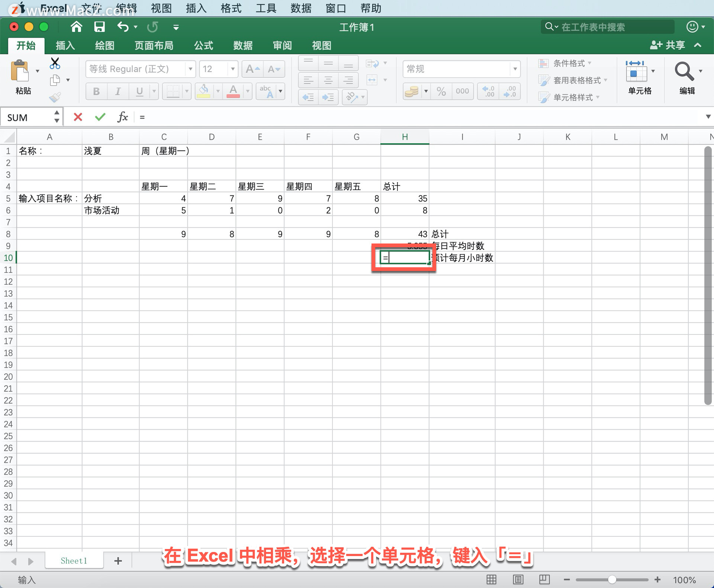The width and height of the screenshot is (714, 588).
Task: Increase font size with the larger A
Action: coord(253,69)
